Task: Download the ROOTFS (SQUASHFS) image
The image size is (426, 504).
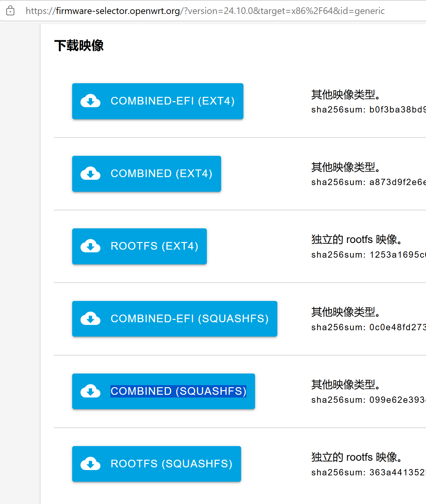Action: point(156,464)
